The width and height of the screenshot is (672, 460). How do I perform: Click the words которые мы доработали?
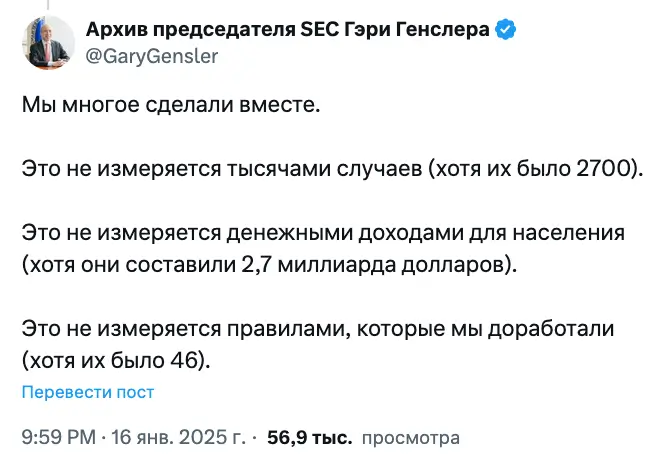click(486, 329)
